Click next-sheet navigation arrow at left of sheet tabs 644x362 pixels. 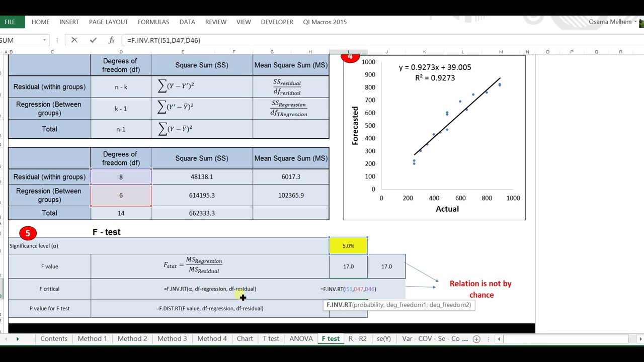click(18, 339)
